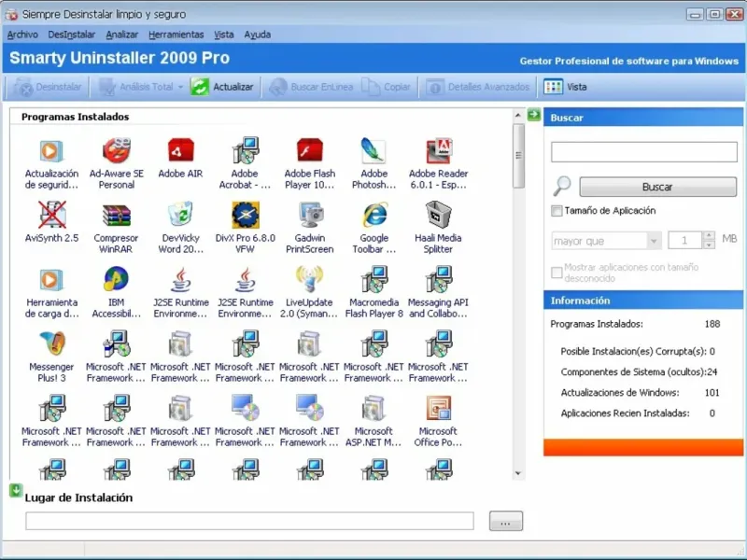Click the Lugar de Instalación path field
This screenshot has width=747, height=560.
249,521
